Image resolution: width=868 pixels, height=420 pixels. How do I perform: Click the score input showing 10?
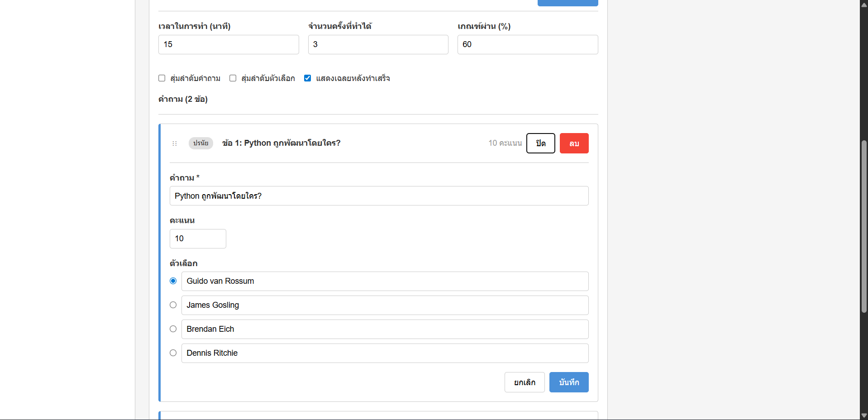point(198,239)
